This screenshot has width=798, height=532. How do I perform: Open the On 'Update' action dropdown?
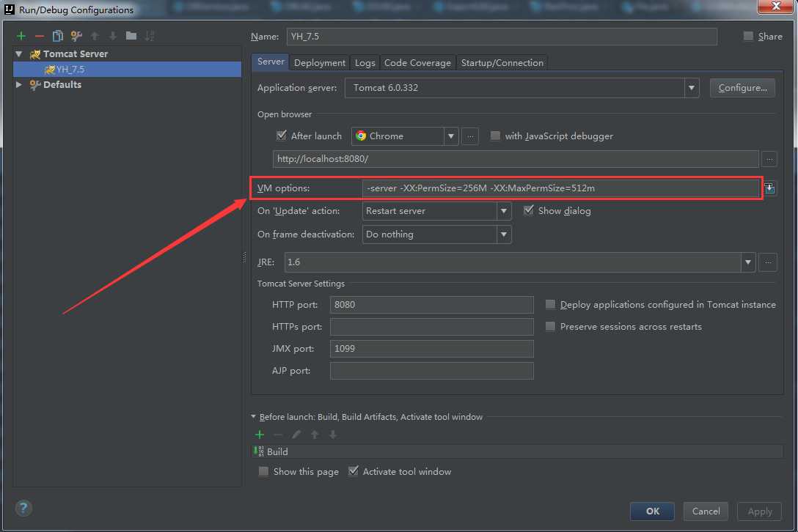coord(503,211)
